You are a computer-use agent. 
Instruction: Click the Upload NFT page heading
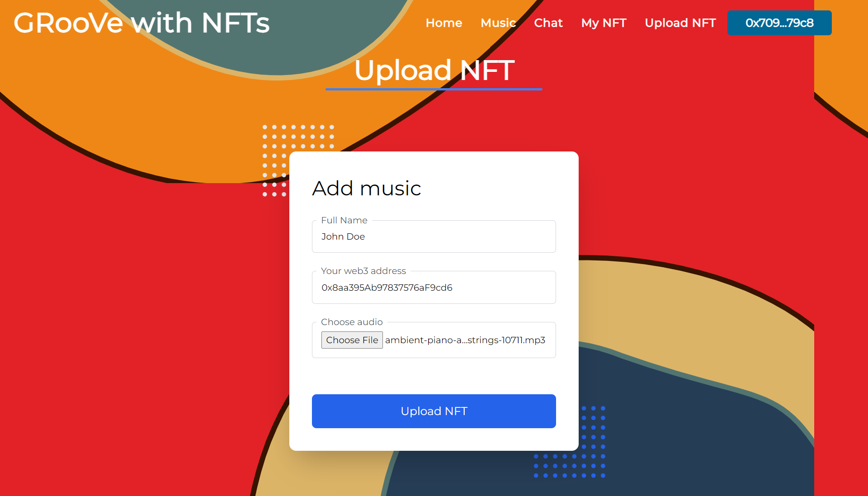point(434,70)
